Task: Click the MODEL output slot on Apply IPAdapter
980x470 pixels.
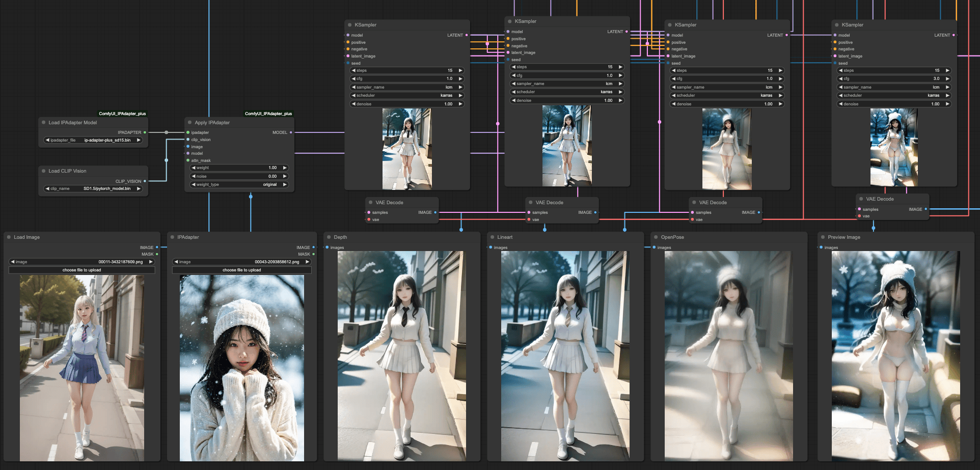Action: (x=290, y=132)
